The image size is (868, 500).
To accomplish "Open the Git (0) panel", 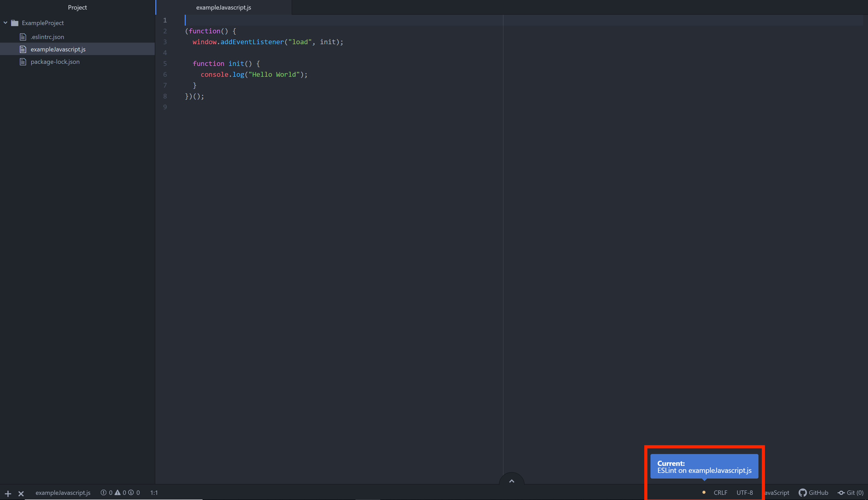I will [x=850, y=493].
